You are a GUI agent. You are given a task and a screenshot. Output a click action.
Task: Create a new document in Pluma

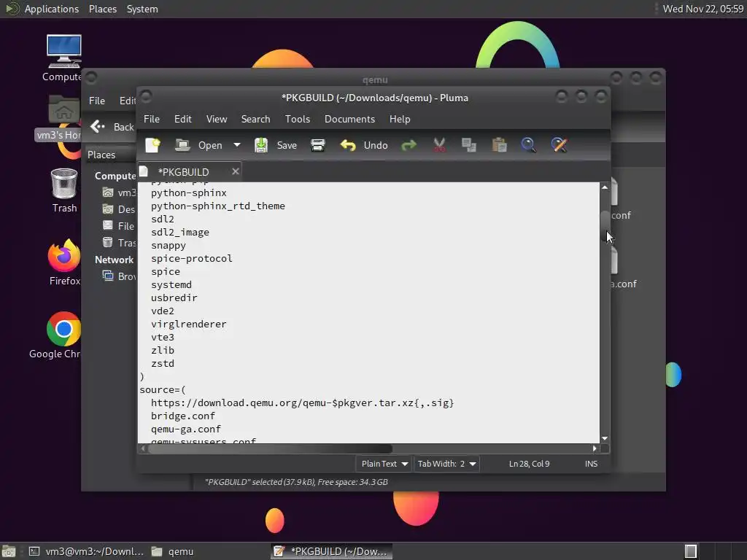pos(152,145)
